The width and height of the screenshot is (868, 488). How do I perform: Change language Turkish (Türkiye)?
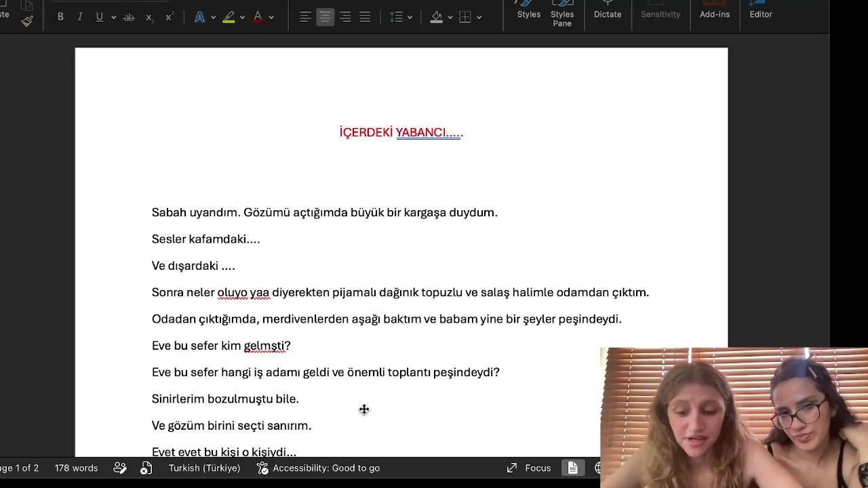(204, 468)
